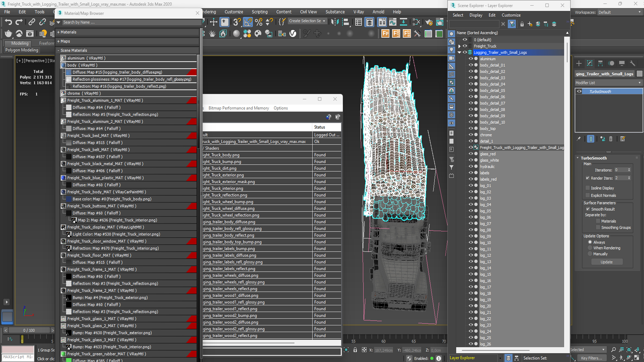This screenshot has height=362, width=644.
Task: Click Lock icon in Layer Explorer toolbar
Action: click(x=522, y=24)
